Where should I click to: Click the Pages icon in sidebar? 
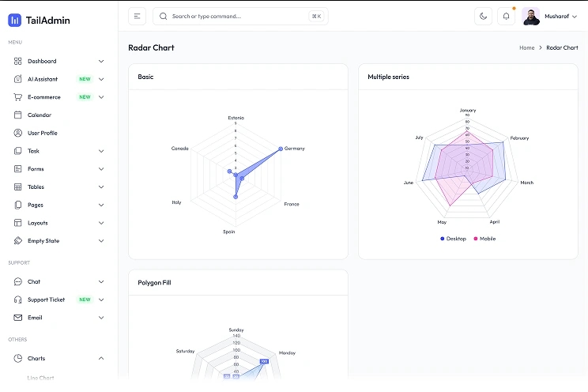[17, 205]
